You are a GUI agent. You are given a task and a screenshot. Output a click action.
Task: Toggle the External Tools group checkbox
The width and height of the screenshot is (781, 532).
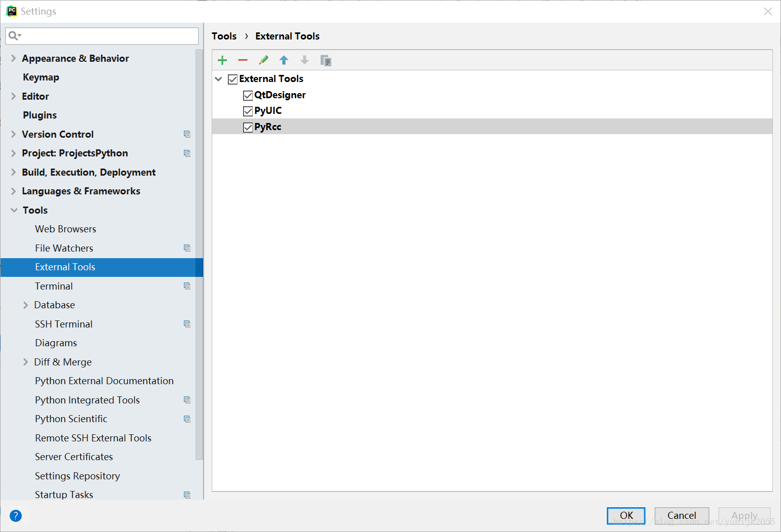click(x=233, y=79)
